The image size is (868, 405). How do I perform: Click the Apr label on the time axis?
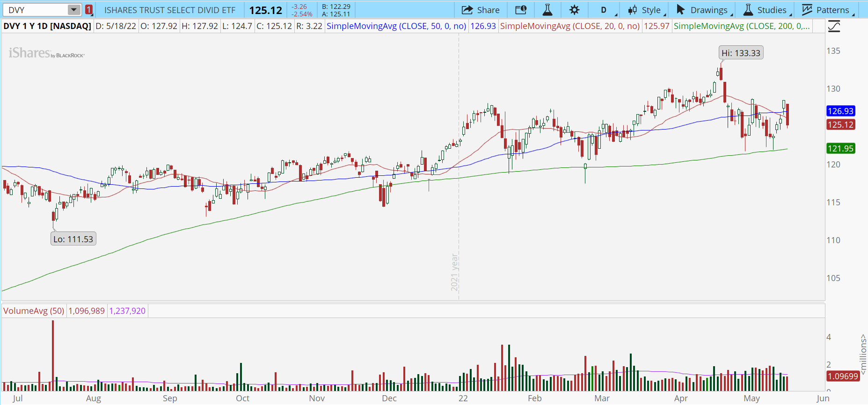pyautogui.click(x=681, y=398)
